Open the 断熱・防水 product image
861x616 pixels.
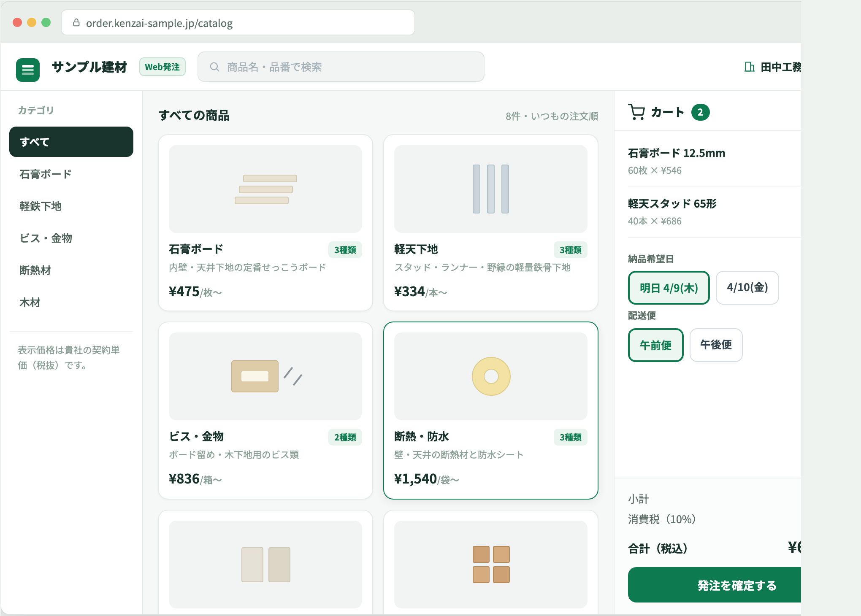(x=491, y=376)
